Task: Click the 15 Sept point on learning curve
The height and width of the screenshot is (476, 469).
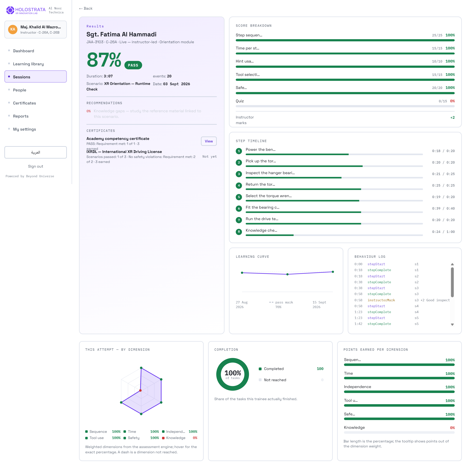Action: [x=333, y=272]
